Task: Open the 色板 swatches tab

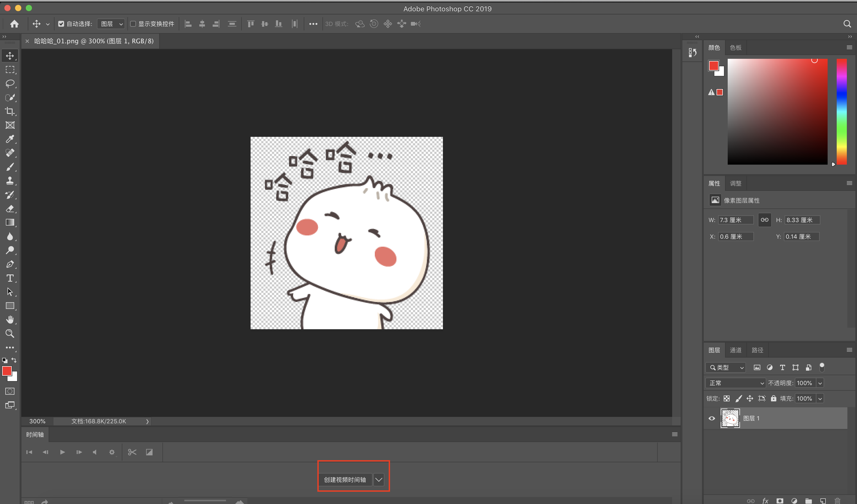Action: [735, 48]
